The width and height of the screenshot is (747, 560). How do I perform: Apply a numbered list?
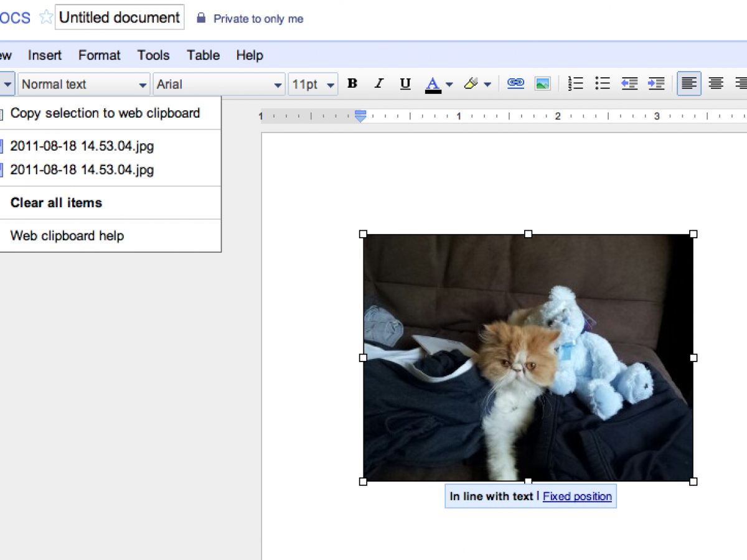coord(576,84)
